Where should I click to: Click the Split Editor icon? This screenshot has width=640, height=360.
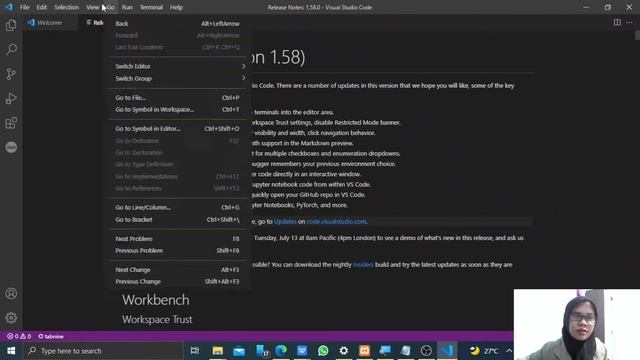pos(617,22)
